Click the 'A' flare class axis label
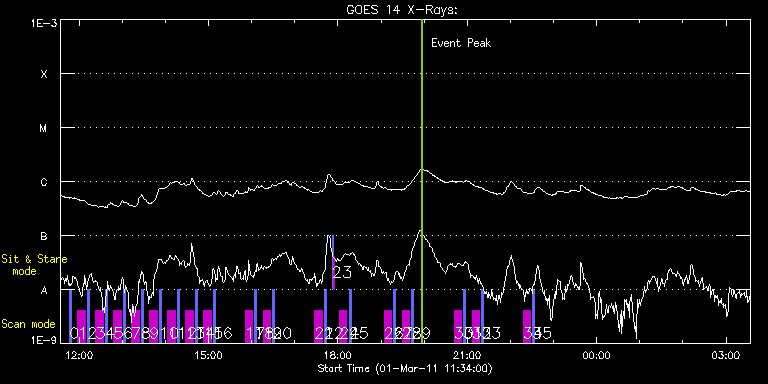This screenshot has width=768, height=384. pyautogui.click(x=44, y=290)
